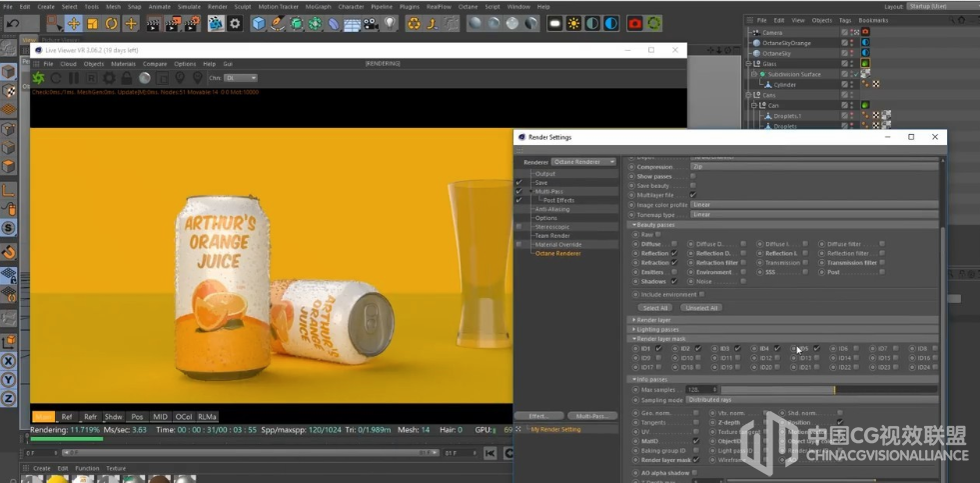The width and height of the screenshot is (980, 483).
Task: Open the Sampling mode dropdown
Action: (812, 399)
